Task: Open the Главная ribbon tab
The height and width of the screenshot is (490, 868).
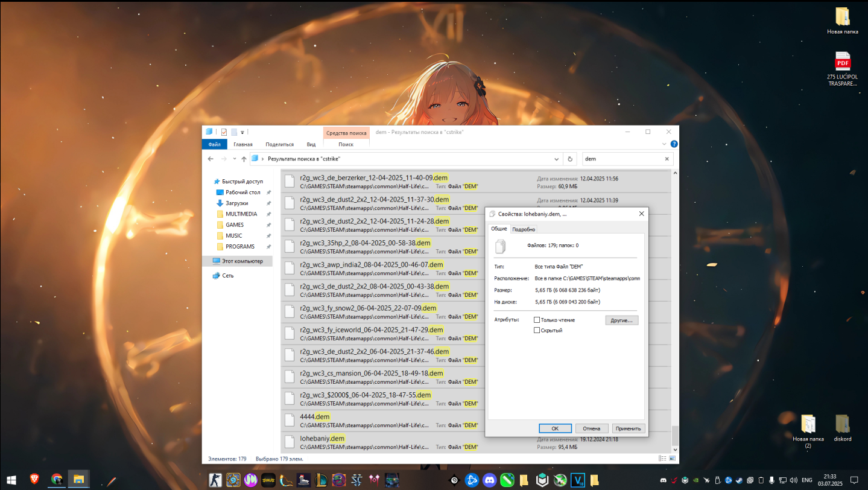Action: pyautogui.click(x=242, y=144)
